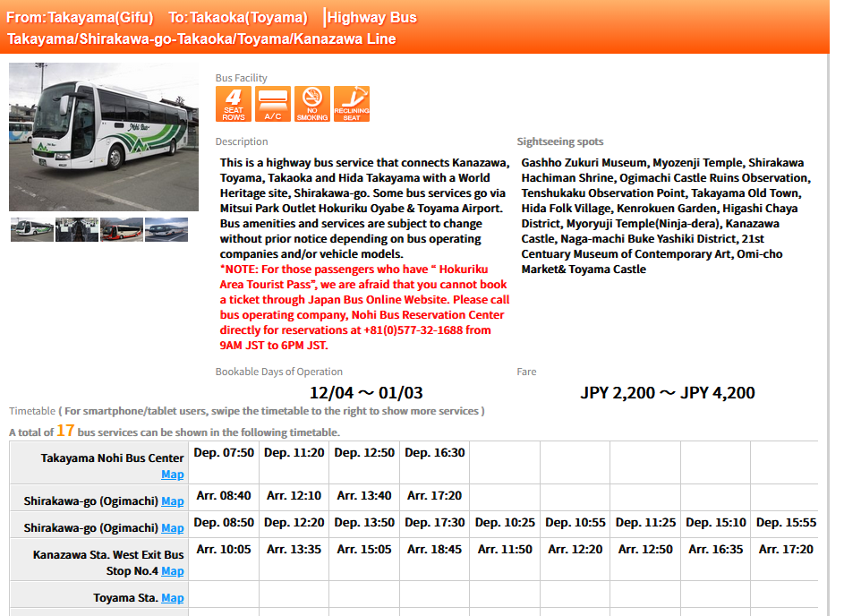The height and width of the screenshot is (616, 844).
Task: Open the Toyama Sta. Map link
Action: (172, 598)
